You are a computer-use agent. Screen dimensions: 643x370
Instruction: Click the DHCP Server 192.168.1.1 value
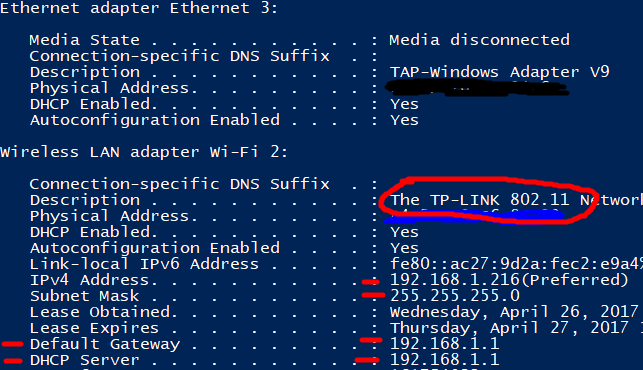coord(445,360)
